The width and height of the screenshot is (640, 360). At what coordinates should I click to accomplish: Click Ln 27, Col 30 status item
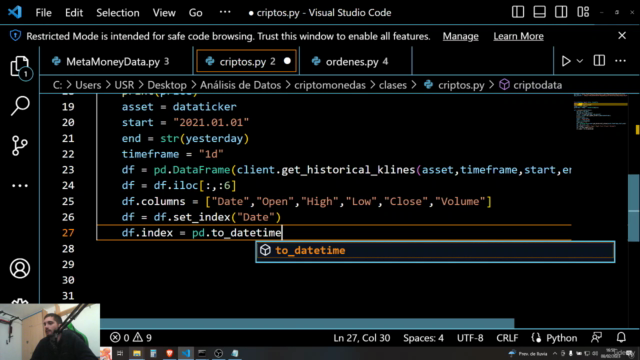362,338
